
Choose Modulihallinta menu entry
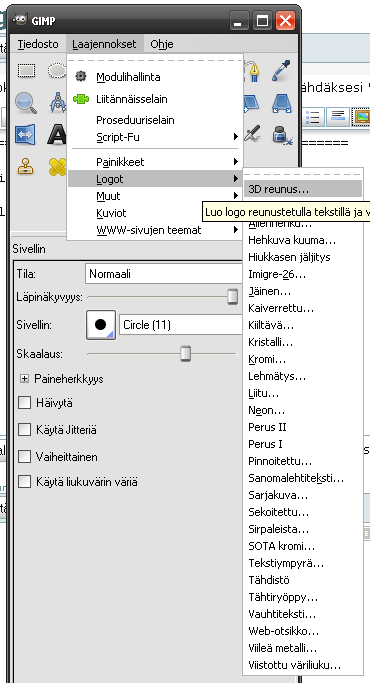(155, 77)
